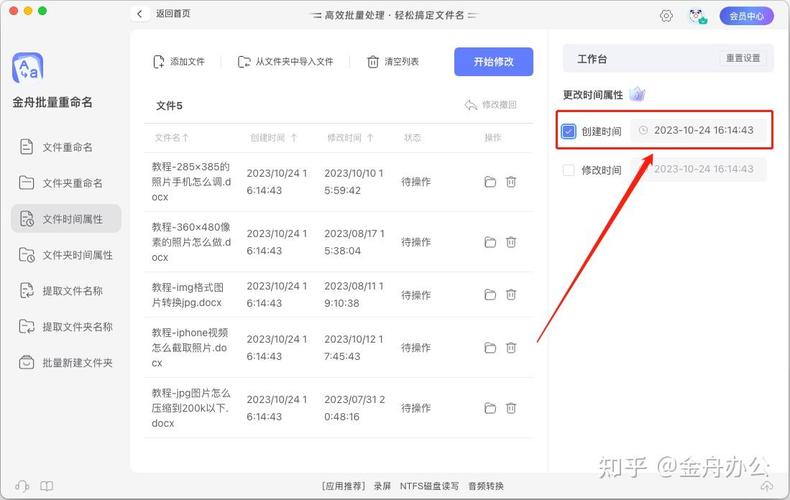Click 修改撤回 to undo changes
The height and width of the screenshot is (500, 790).
click(491, 105)
